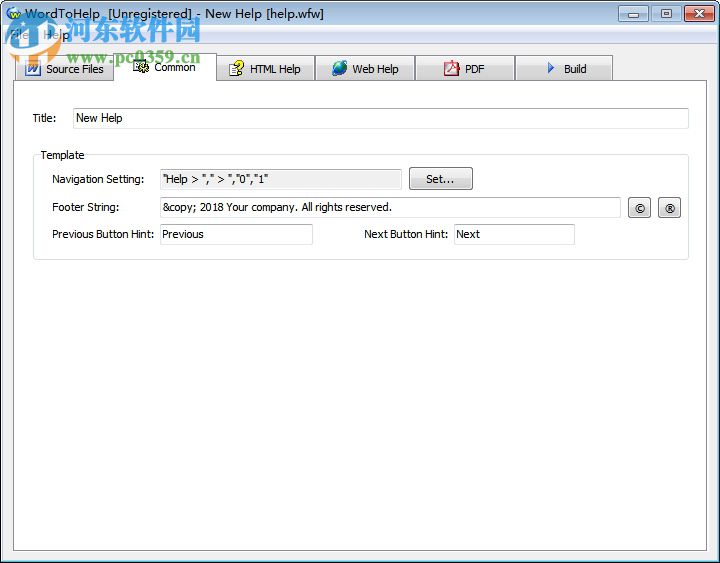
Task: Select the Common tab
Action: 165,68
